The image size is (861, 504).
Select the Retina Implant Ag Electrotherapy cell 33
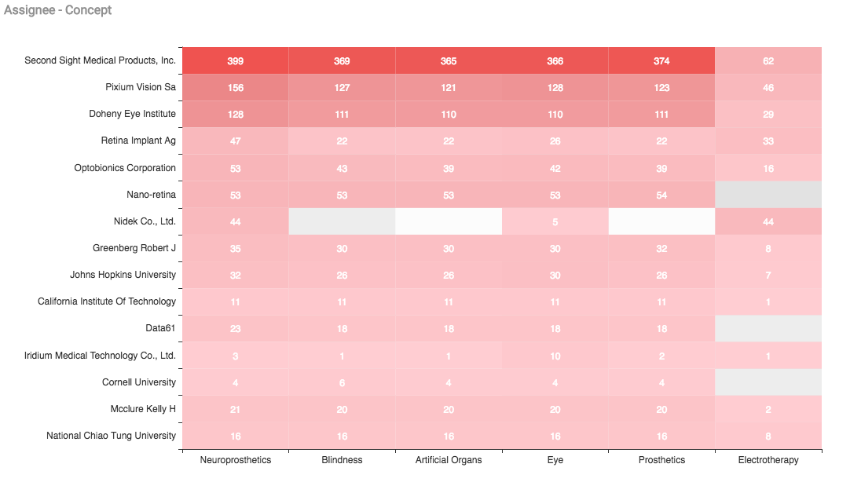click(768, 141)
